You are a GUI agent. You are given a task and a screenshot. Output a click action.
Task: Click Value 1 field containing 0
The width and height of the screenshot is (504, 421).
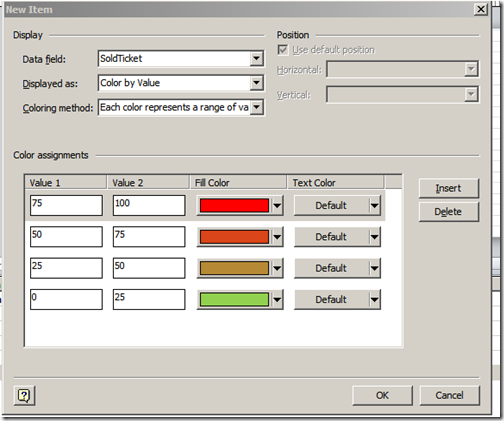(66, 300)
